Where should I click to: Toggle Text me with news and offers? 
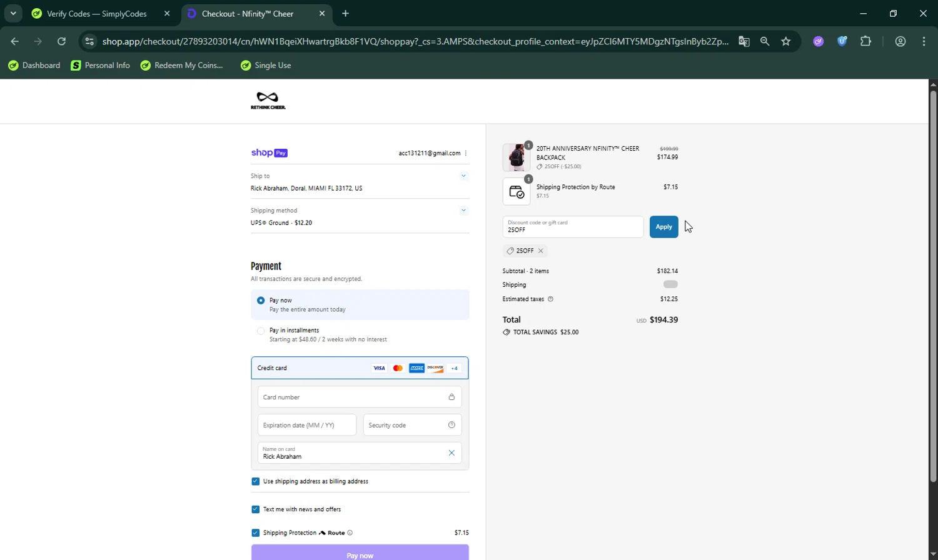tap(255, 509)
